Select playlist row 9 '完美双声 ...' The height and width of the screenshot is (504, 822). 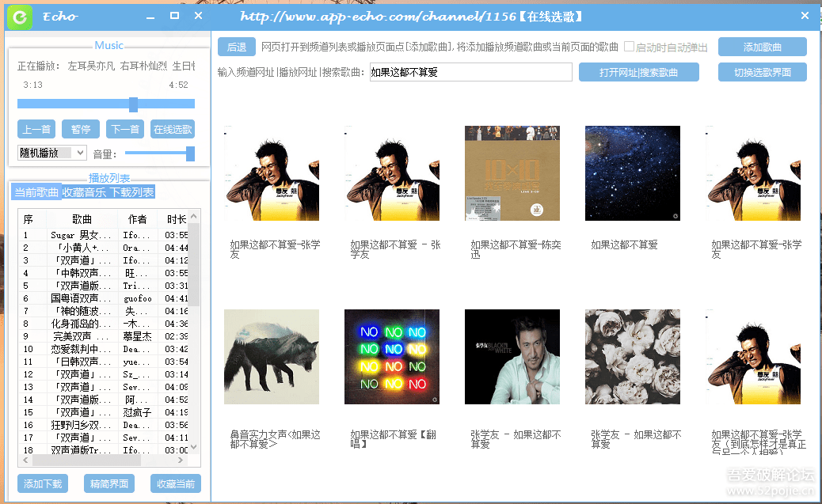103,336
